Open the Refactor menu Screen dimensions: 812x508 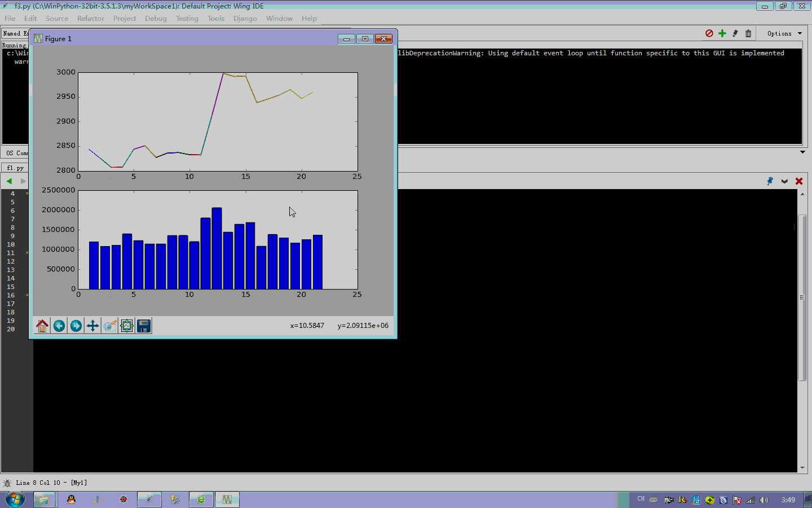pos(91,19)
